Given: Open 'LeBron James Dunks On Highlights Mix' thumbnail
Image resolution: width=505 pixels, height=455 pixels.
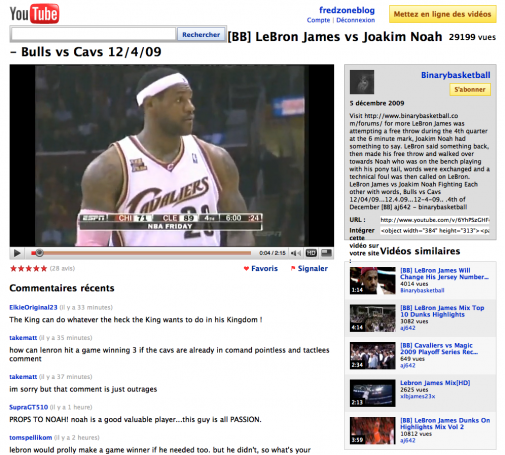Looking at the screenshot, I should tap(373, 431).
